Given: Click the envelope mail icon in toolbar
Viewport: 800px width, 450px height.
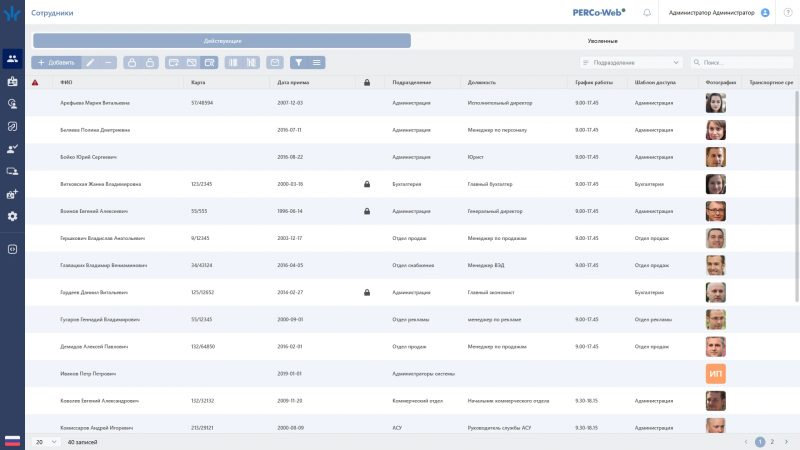Looking at the screenshot, I should coord(275,62).
